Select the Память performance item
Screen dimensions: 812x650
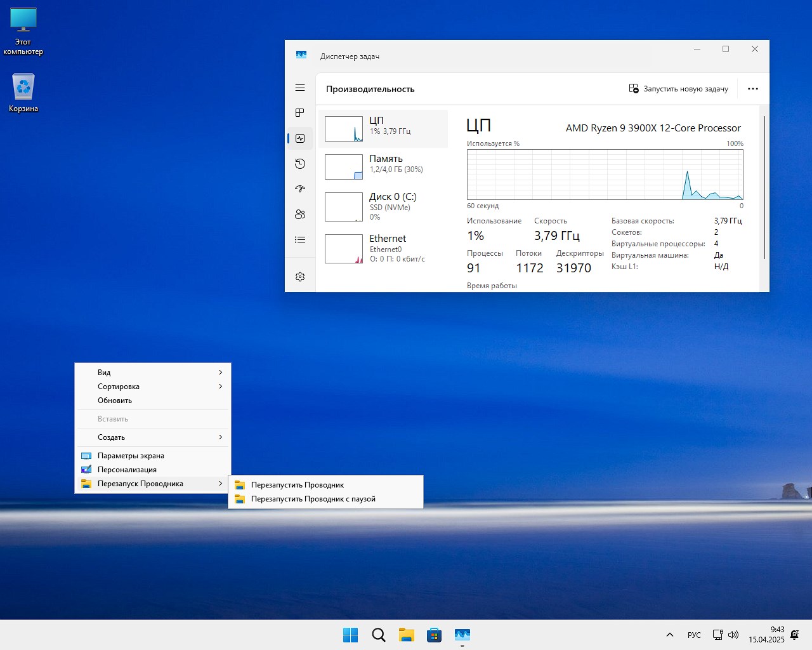coord(383,167)
